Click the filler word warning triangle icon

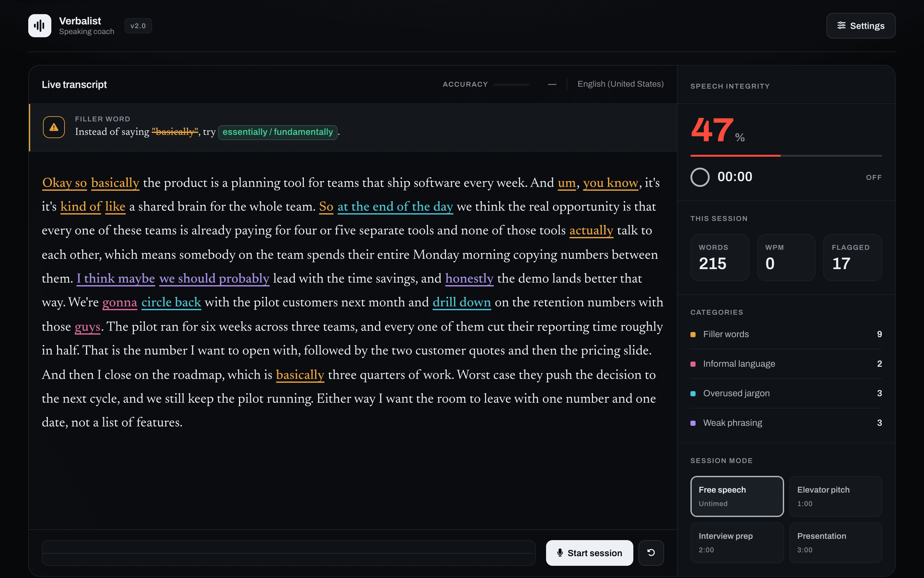click(x=54, y=127)
